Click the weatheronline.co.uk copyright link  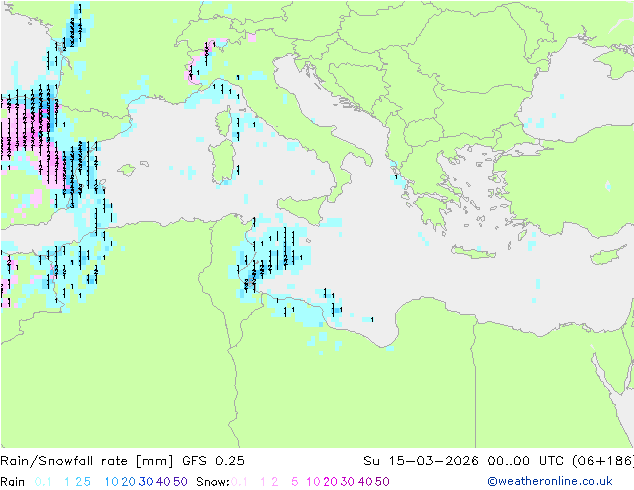[x=550, y=481]
